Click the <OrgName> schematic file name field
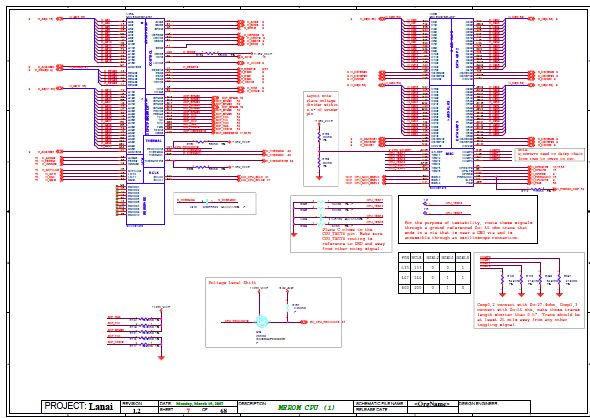This screenshot has width=590, height=418. [432, 404]
